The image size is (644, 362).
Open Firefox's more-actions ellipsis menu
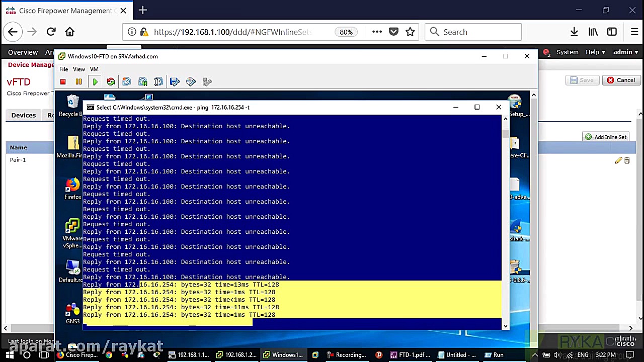coord(377,32)
